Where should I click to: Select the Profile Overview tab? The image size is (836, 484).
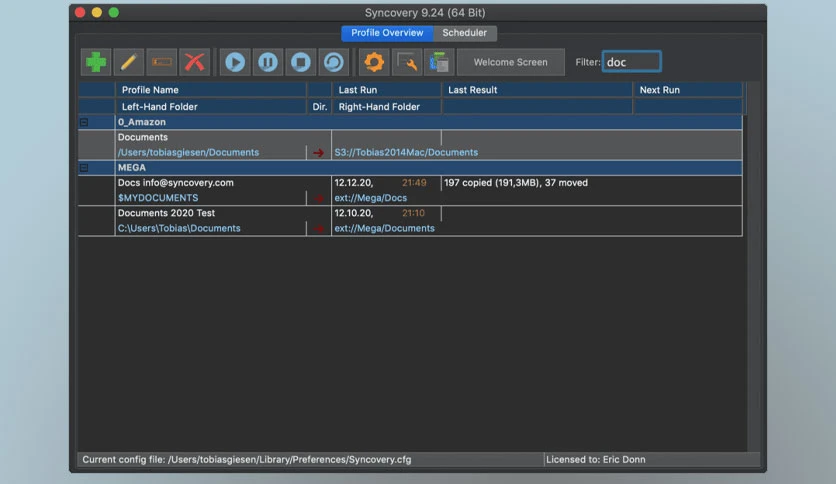[x=387, y=33]
